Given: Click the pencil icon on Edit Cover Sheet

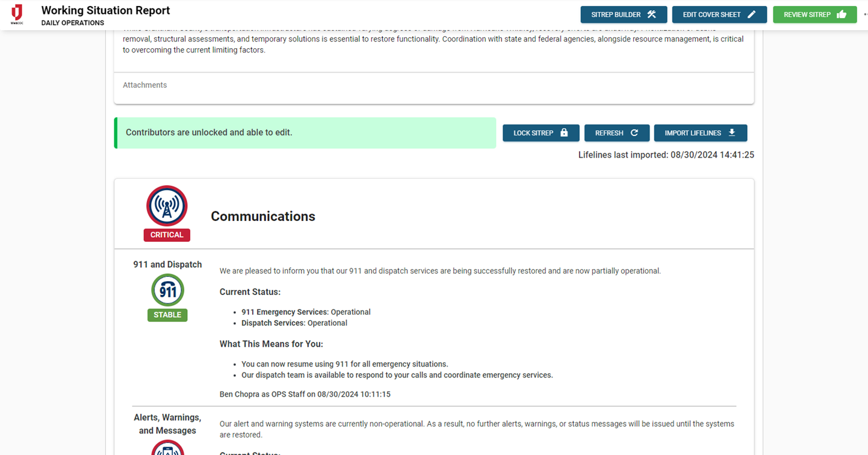Looking at the screenshot, I should pos(752,14).
